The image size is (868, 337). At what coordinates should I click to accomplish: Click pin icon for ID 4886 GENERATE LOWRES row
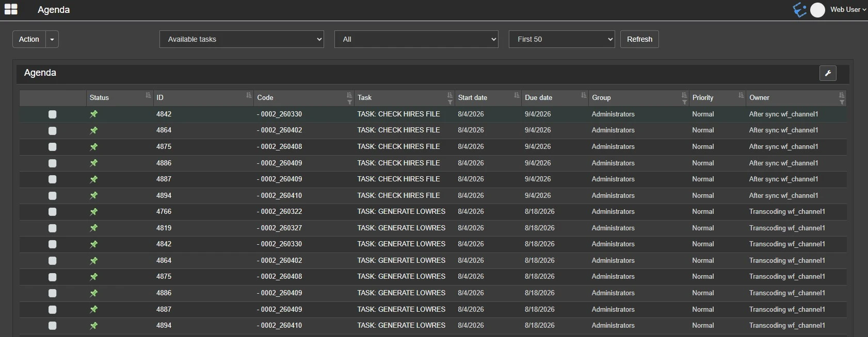pyautogui.click(x=93, y=293)
